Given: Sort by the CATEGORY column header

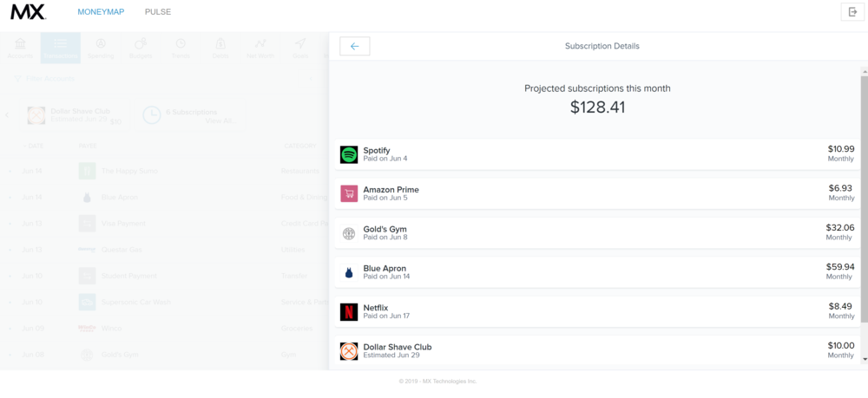Looking at the screenshot, I should pos(300,146).
